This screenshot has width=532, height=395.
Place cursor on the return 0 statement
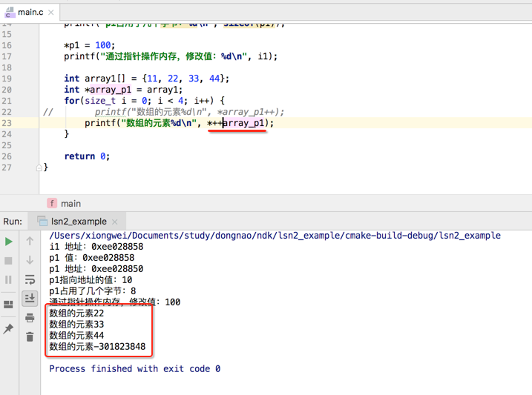tap(87, 156)
